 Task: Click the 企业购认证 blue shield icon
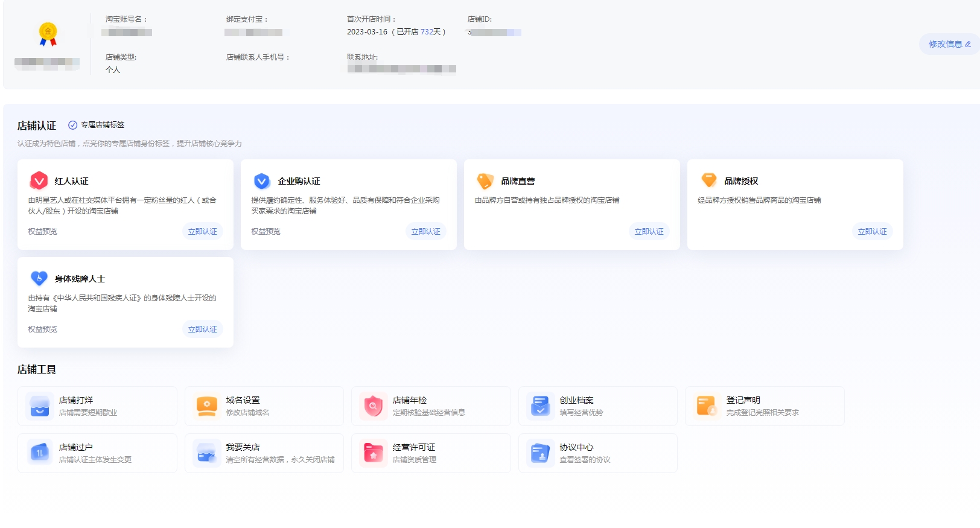[261, 180]
